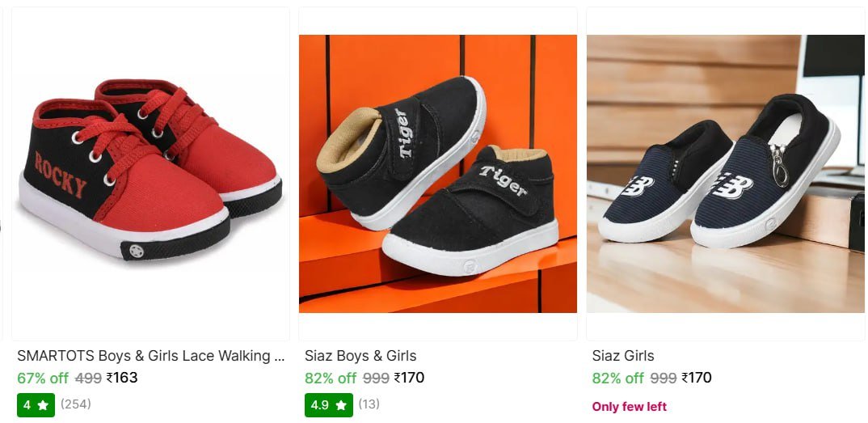View the 254 reviews count for SMARTOTS
Image resolution: width=868 pixels, height=423 pixels.
point(76,404)
